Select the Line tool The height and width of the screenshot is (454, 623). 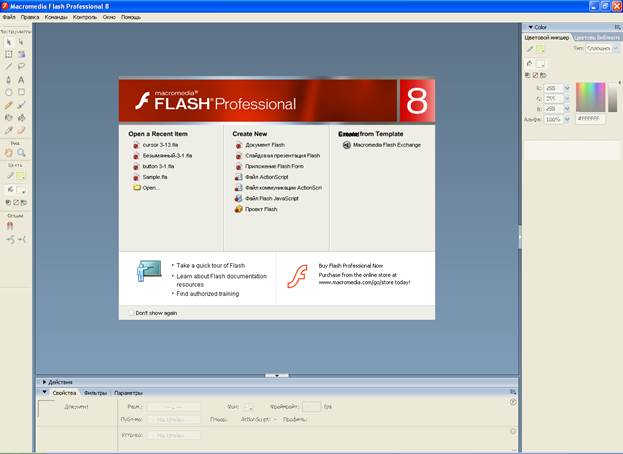[9, 66]
